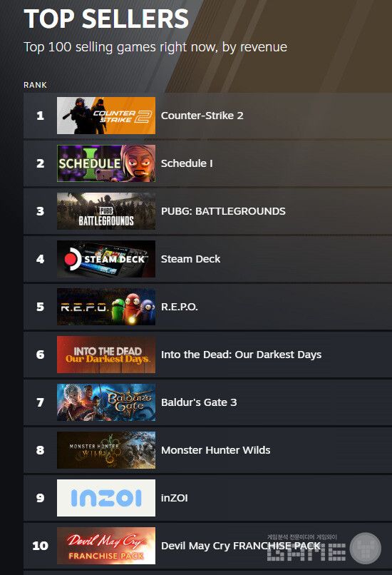This screenshot has width=392, height=575.
Task: Click the R.E.P.O. title text
Action: [179, 307]
